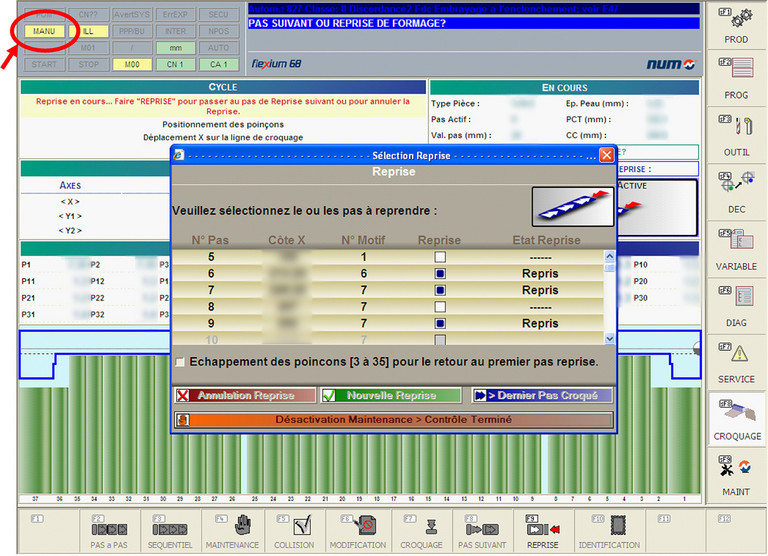The width and height of the screenshot is (768, 556).
Task: Click the COLLISION function key icon
Action: tap(295, 528)
